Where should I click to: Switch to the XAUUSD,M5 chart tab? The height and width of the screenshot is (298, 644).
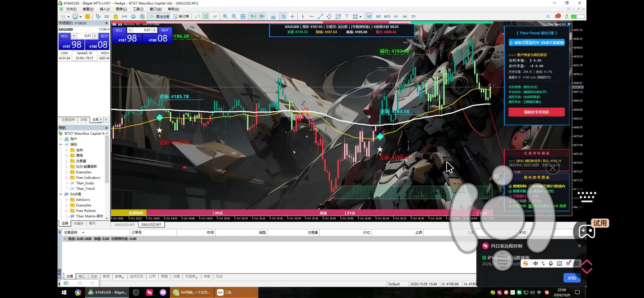tap(125, 225)
